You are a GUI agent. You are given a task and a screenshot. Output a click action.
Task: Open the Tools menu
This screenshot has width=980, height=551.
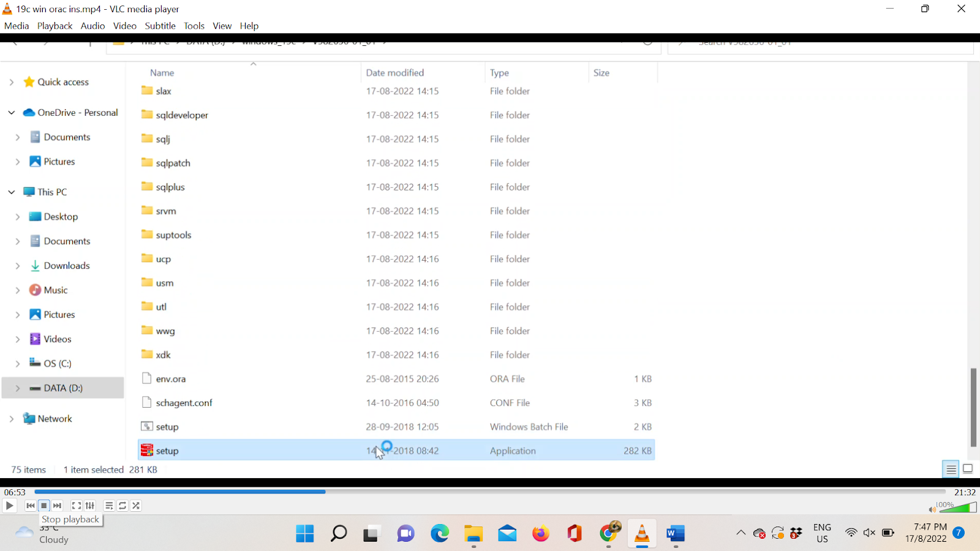[194, 26]
